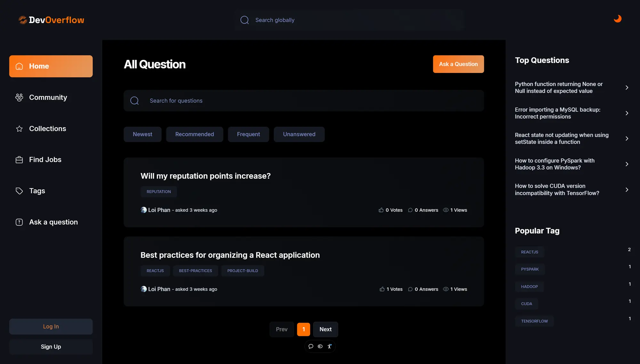Click the Log In button

click(x=51, y=327)
